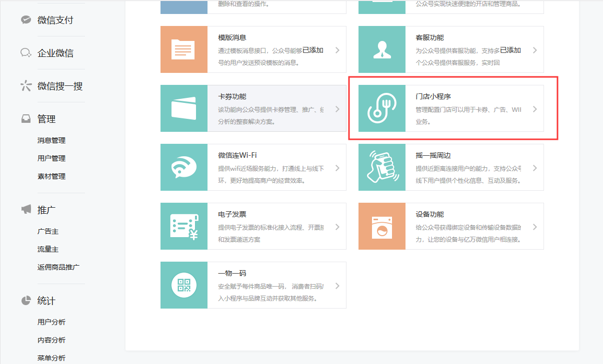The width and height of the screenshot is (603, 364).
Task: Open the 卡券功能 title link
Action: (x=232, y=96)
